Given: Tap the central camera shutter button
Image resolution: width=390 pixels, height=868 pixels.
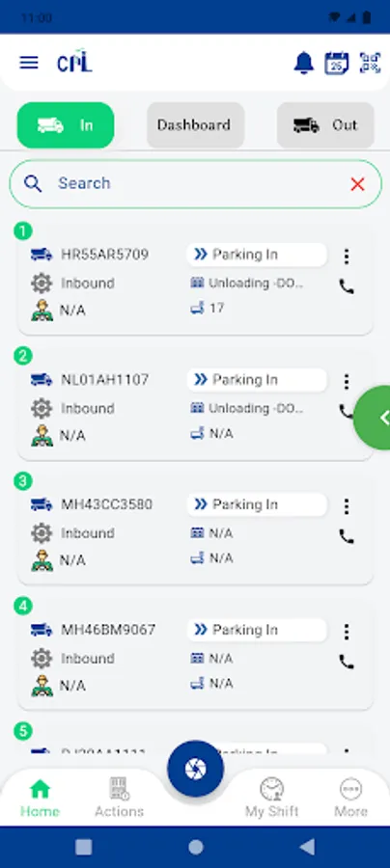Looking at the screenshot, I should (x=196, y=769).
